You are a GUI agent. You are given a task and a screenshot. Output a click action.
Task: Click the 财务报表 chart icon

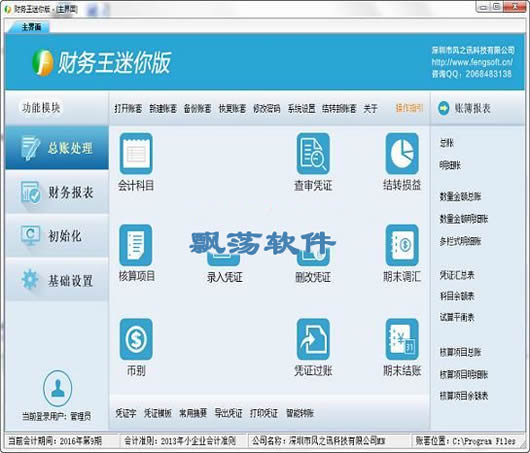coord(30,192)
